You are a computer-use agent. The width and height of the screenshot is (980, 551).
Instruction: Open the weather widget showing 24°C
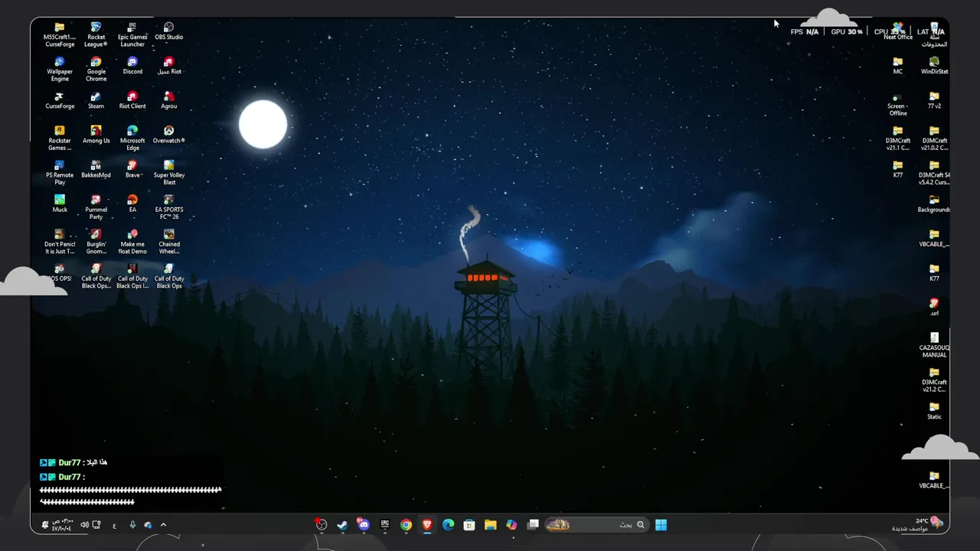click(x=917, y=524)
